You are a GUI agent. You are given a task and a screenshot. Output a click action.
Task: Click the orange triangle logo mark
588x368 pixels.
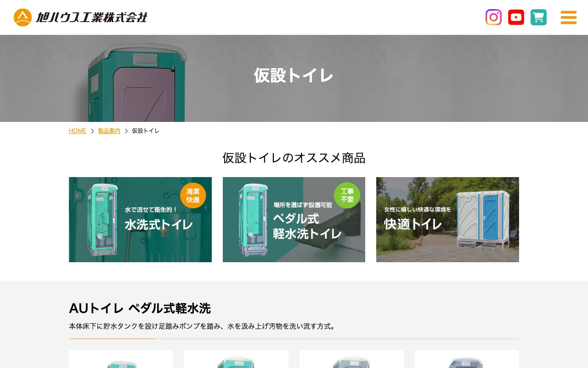pos(23,17)
